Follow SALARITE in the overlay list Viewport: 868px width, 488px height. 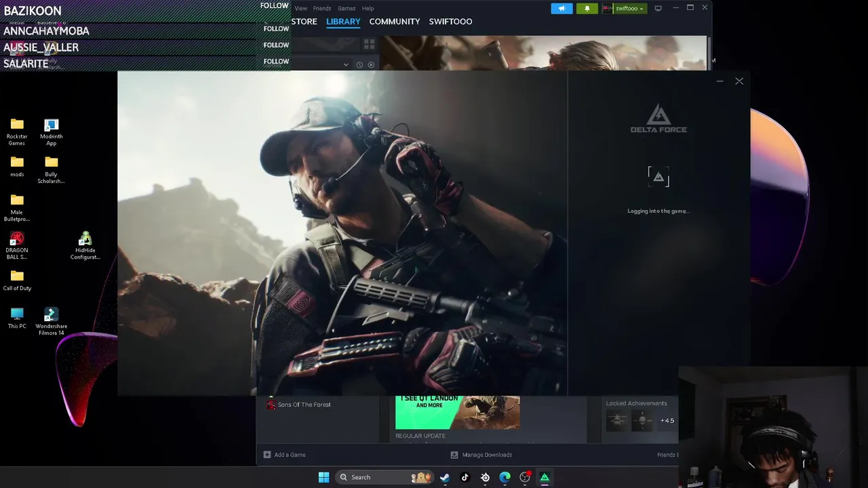coord(276,62)
